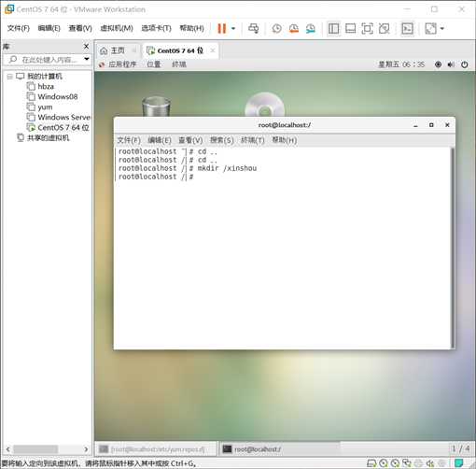Pause the virtual machine with the pause icon

[x=221, y=29]
